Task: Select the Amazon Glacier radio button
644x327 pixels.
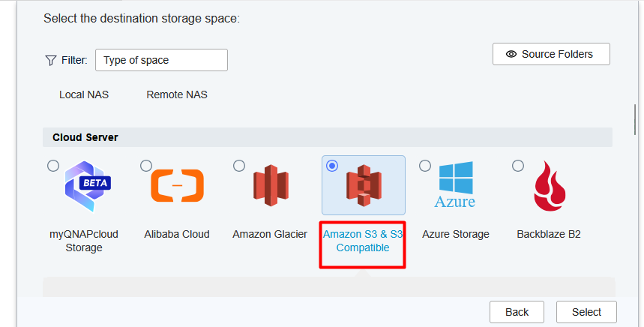Action: (x=239, y=166)
